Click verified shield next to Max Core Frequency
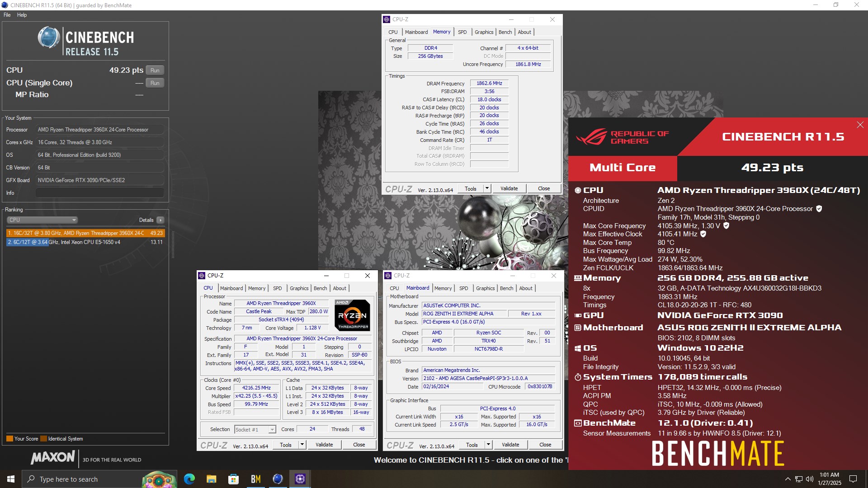 point(726,225)
